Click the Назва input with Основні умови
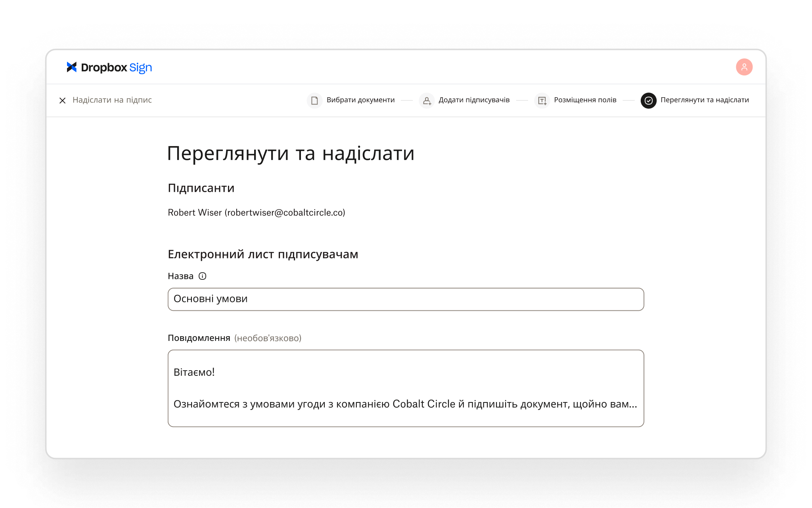The width and height of the screenshot is (812, 508). (406, 299)
